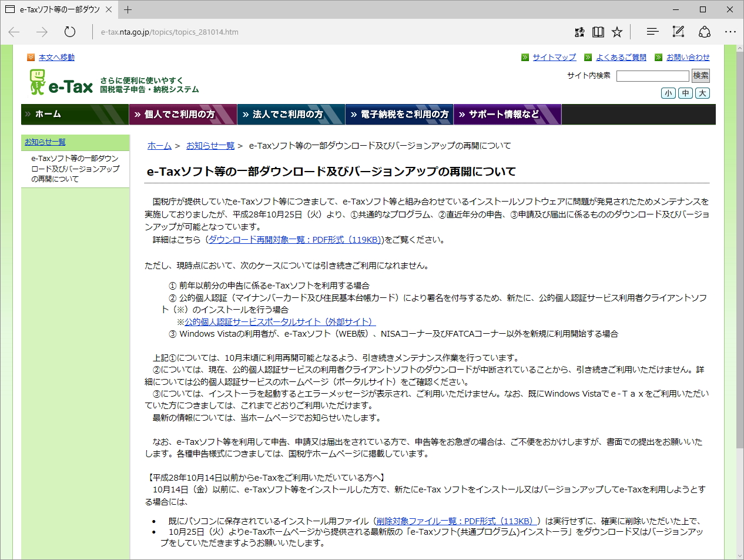
Task: Add this page to favorites via star
Action: (617, 32)
